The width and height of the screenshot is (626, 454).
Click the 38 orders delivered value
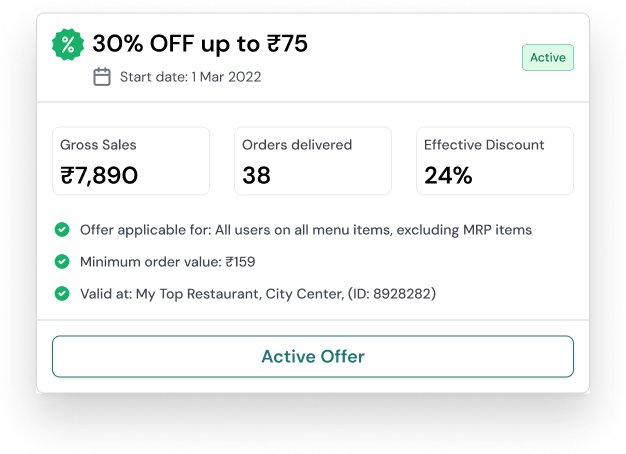tap(257, 176)
